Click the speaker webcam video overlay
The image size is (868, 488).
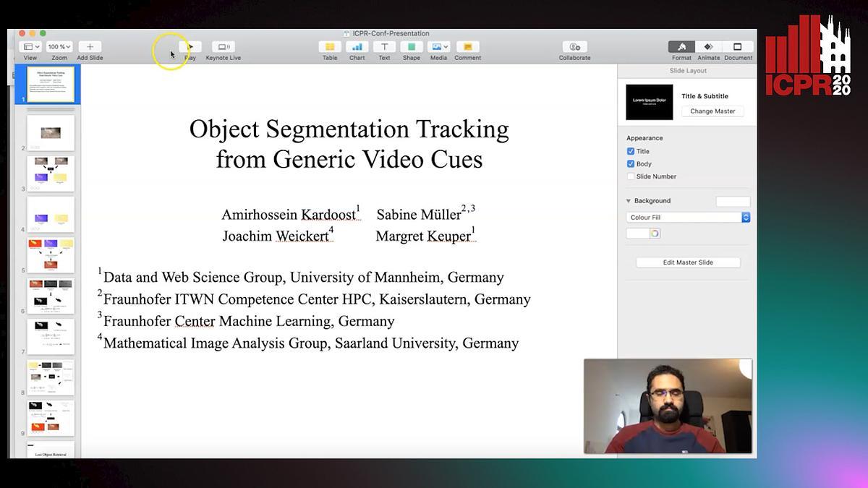668,406
